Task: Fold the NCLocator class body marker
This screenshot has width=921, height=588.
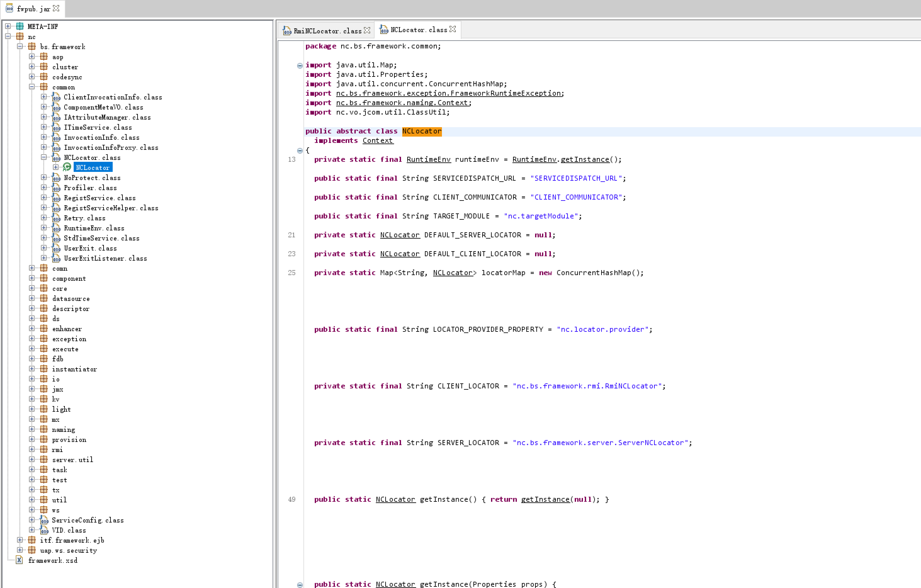Action: pyautogui.click(x=300, y=150)
